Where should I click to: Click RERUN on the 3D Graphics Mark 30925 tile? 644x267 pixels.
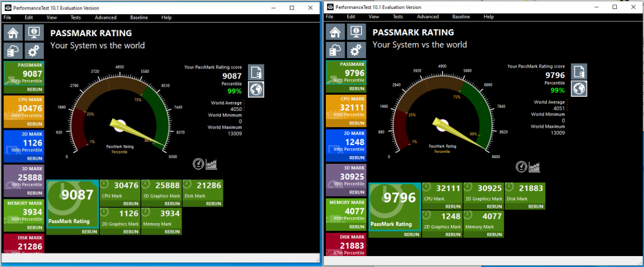coord(495,206)
